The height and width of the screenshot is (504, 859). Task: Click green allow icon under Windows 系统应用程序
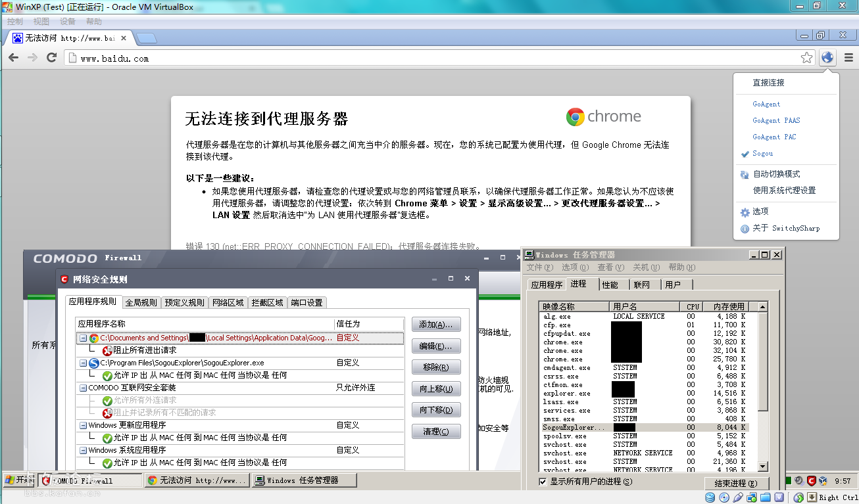tap(107, 463)
